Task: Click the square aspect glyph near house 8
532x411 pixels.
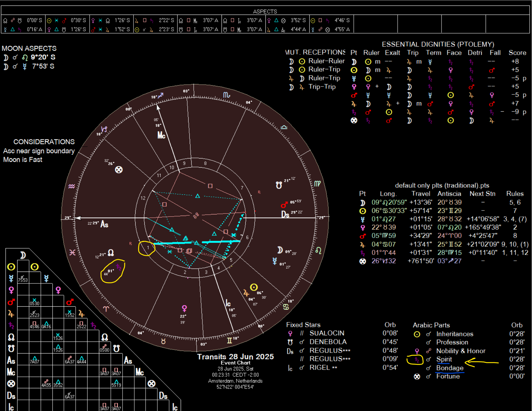Action: 210,186
